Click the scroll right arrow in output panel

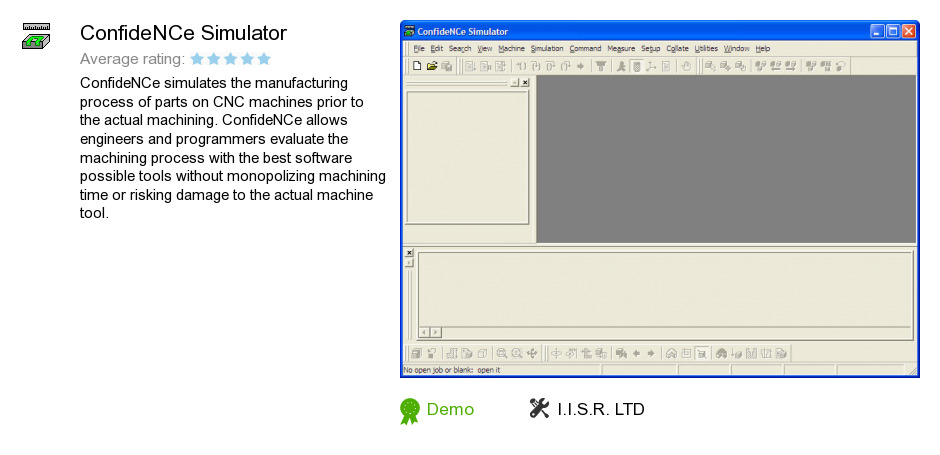click(436, 332)
